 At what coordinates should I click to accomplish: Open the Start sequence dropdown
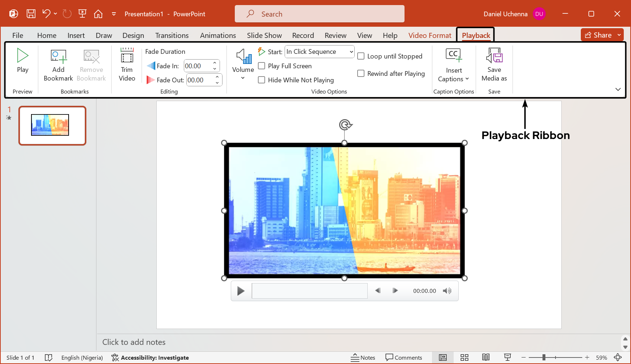319,52
